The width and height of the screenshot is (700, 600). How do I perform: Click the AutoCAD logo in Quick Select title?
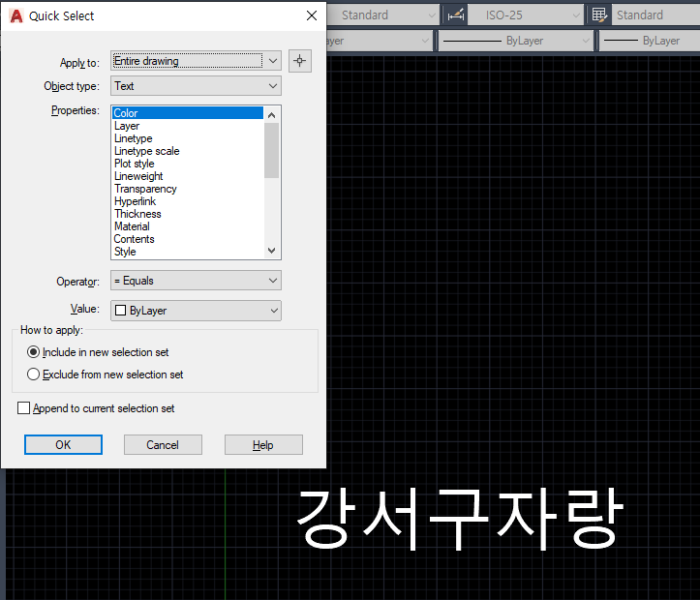tap(16, 16)
